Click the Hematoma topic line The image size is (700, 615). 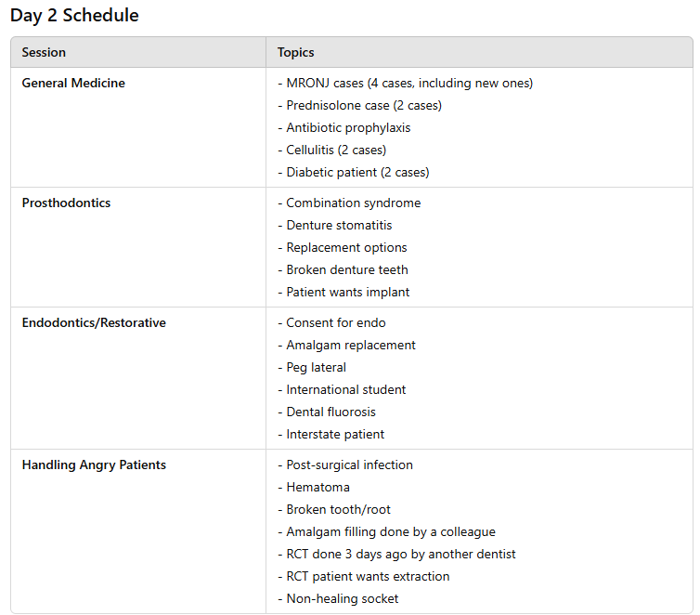coord(314,488)
